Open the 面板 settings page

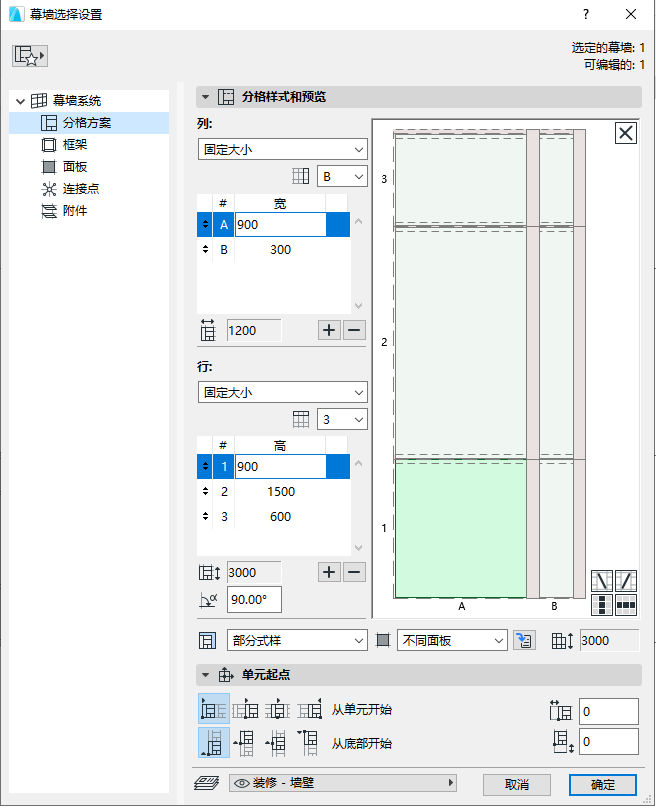coord(75,167)
